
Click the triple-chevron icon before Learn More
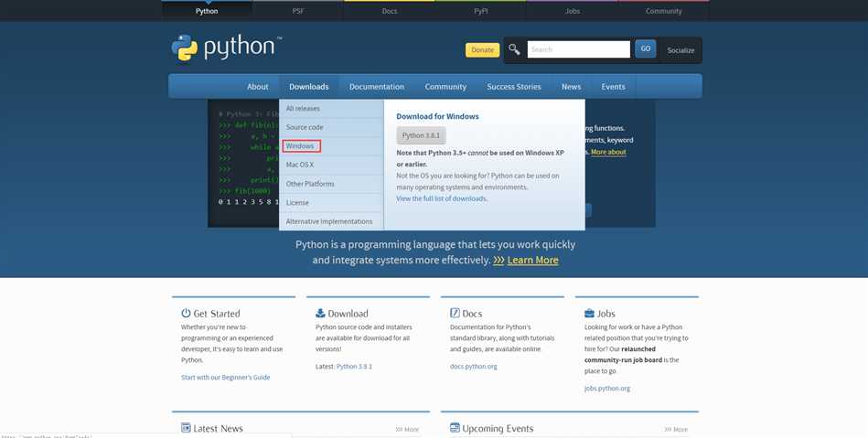498,261
